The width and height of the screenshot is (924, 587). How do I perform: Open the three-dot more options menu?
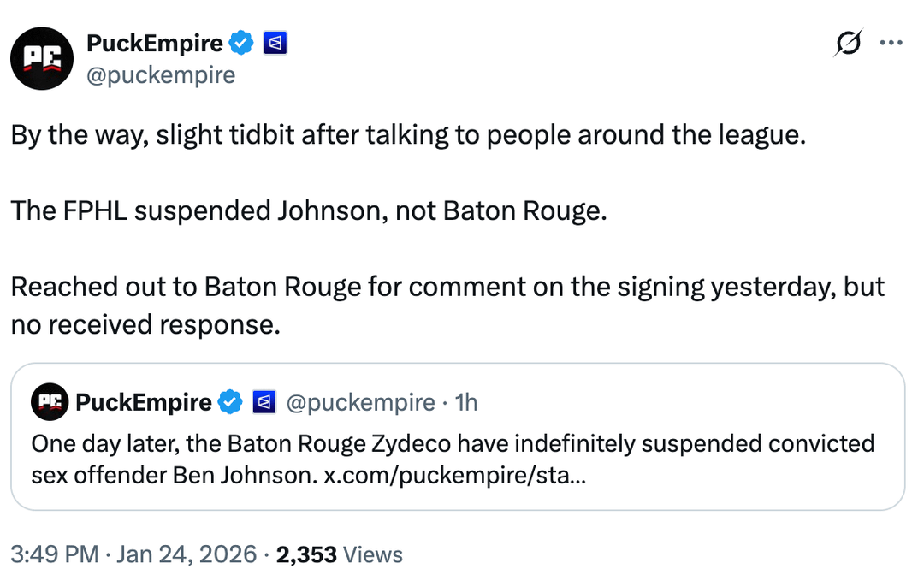click(x=891, y=43)
